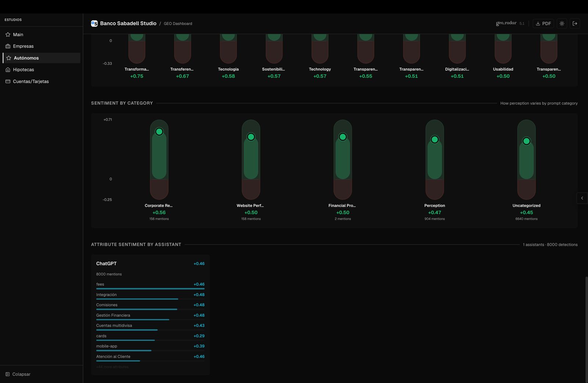
Task: Open the Autónomos study in sidebar
Action: point(26,58)
